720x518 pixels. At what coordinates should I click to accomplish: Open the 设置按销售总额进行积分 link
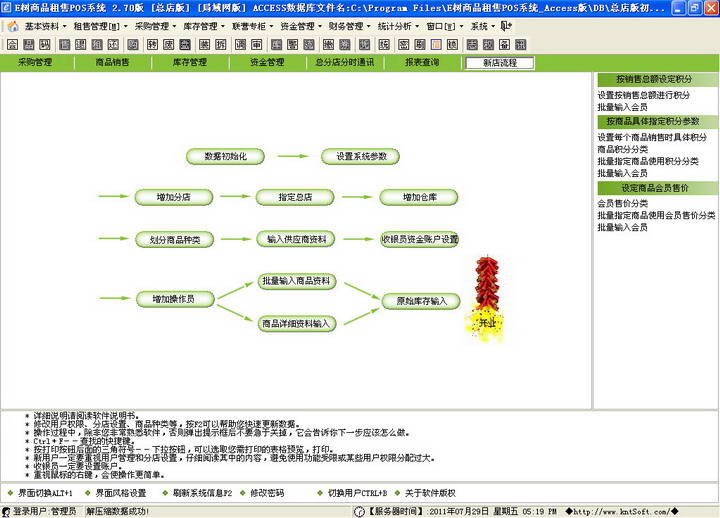643,95
